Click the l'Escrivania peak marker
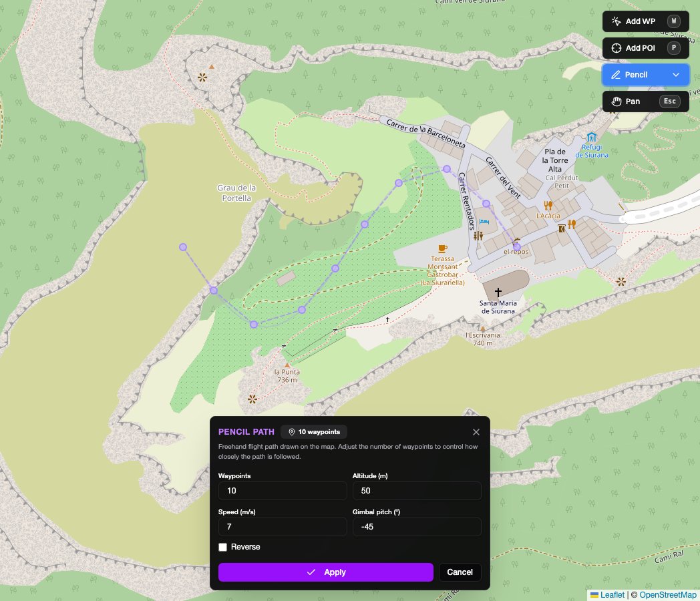The width and height of the screenshot is (700, 601). pyautogui.click(x=483, y=329)
